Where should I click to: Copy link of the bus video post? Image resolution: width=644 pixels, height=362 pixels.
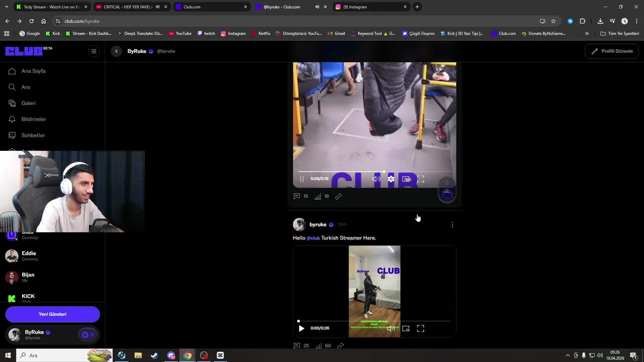(339, 197)
